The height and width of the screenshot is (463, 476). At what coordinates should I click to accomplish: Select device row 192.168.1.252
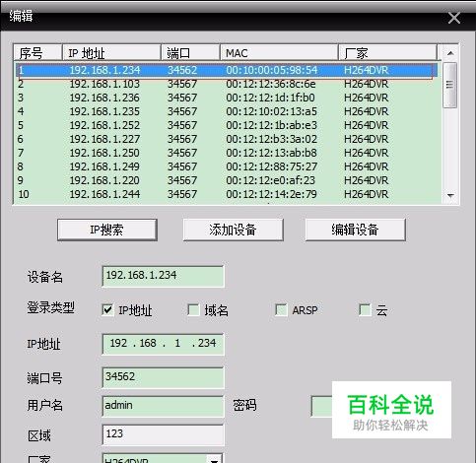[227, 125]
